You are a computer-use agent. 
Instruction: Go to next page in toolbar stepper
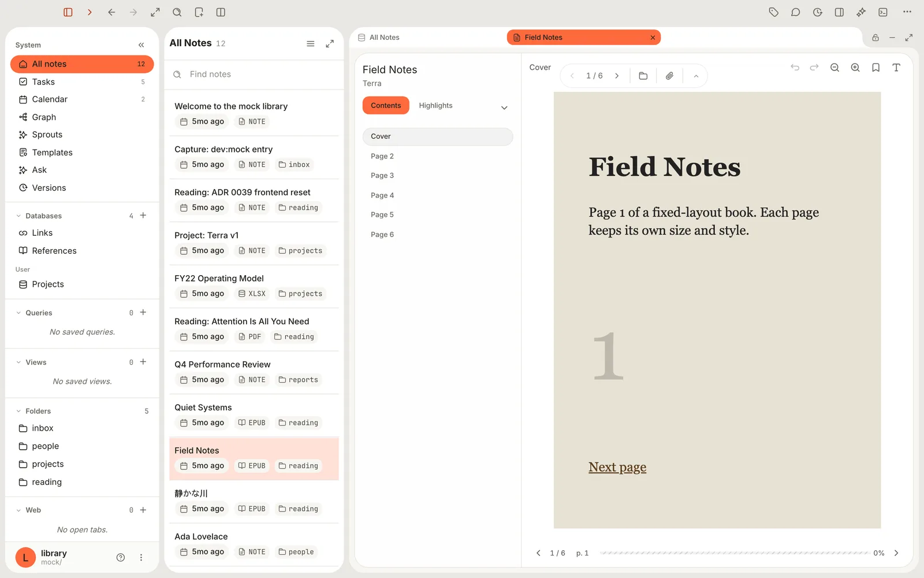click(x=617, y=76)
